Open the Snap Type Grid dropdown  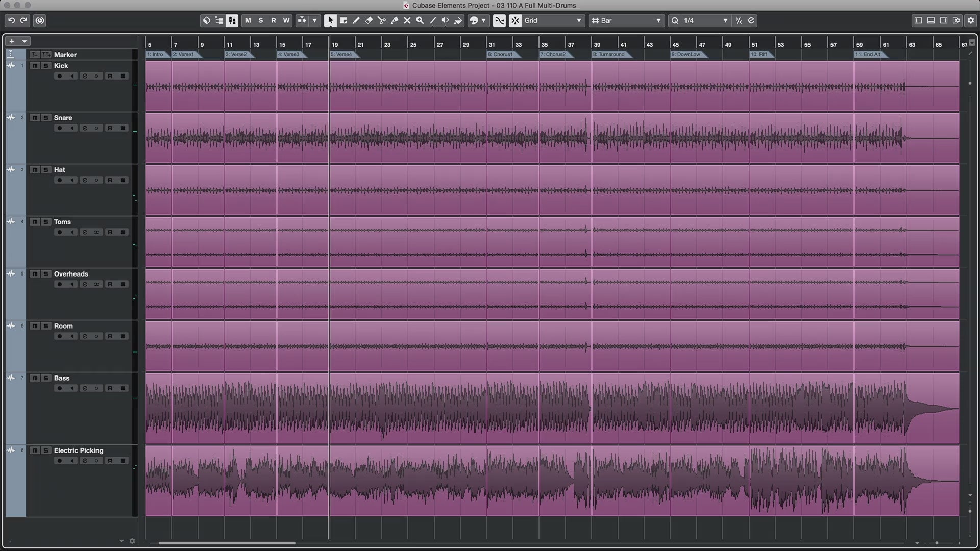pyautogui.click(x=553, y=20)
